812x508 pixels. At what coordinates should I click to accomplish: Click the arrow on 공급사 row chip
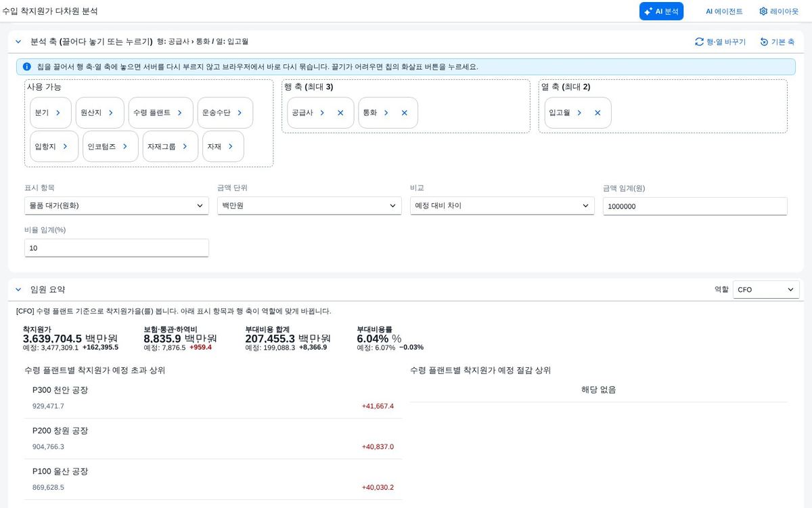coord(322,113)
